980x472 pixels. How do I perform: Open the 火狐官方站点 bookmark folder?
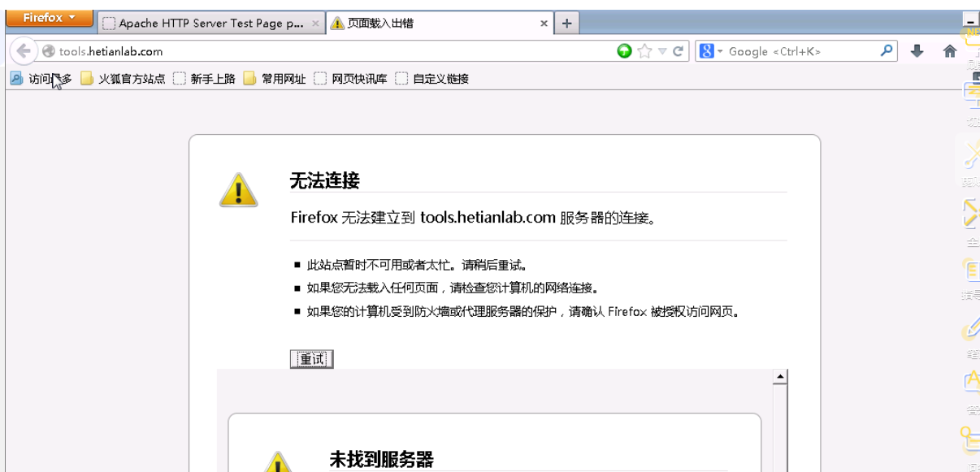(x=124, y=79)
